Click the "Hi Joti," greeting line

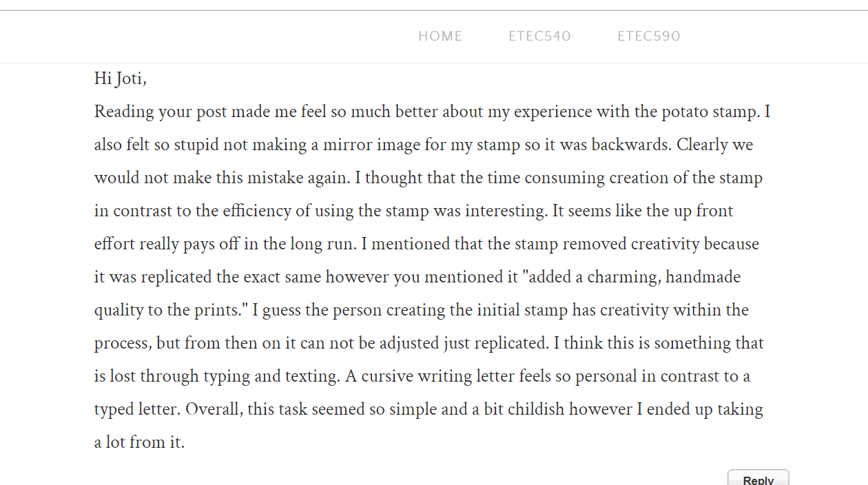point(121,79)
